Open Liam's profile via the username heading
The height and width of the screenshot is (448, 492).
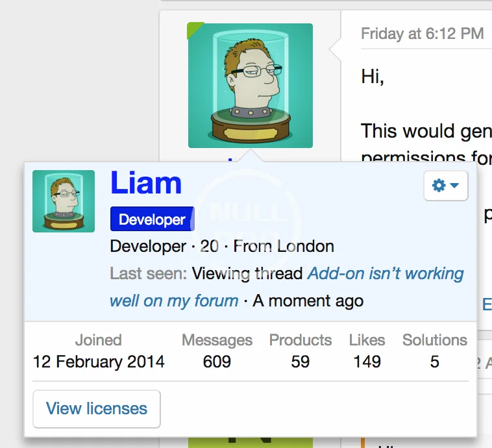point(146,183)
